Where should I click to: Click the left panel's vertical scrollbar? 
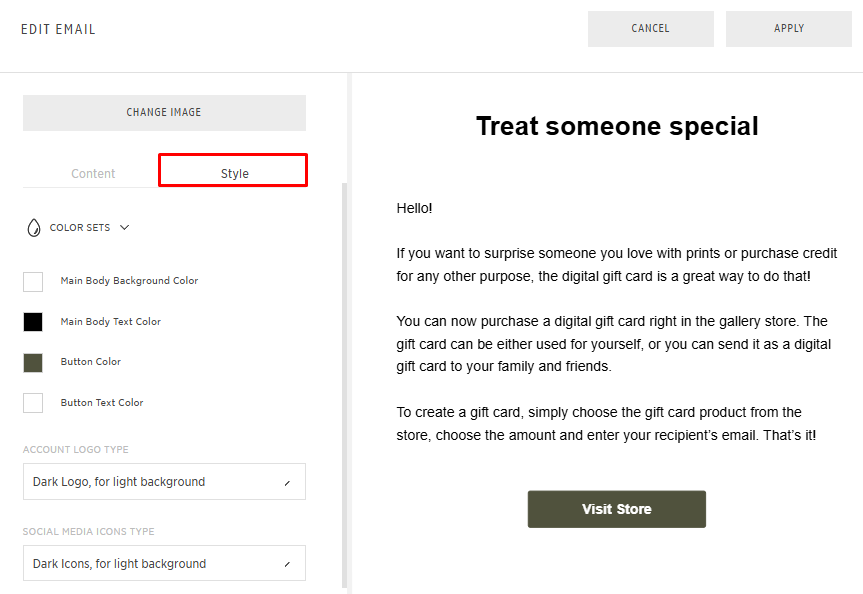345,380
